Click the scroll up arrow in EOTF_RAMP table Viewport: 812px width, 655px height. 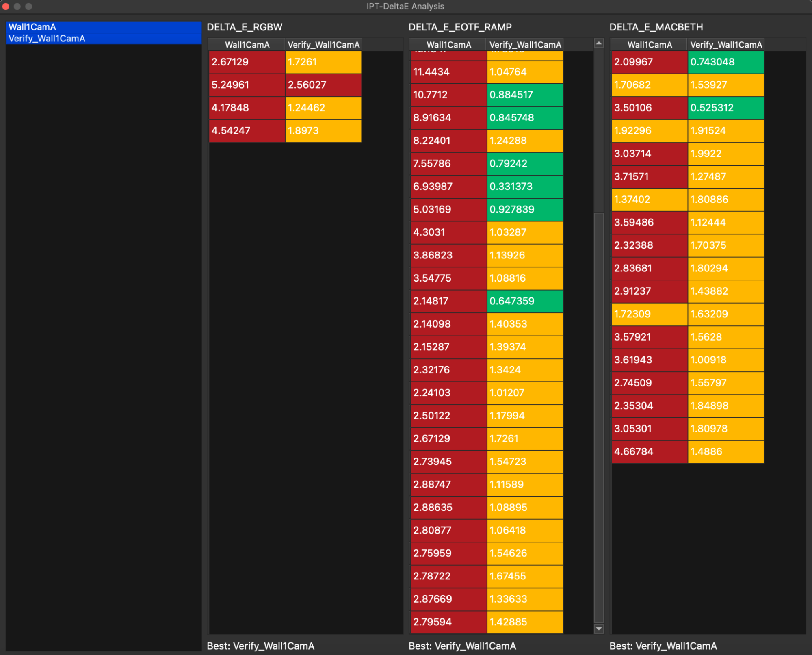(598, 43)
